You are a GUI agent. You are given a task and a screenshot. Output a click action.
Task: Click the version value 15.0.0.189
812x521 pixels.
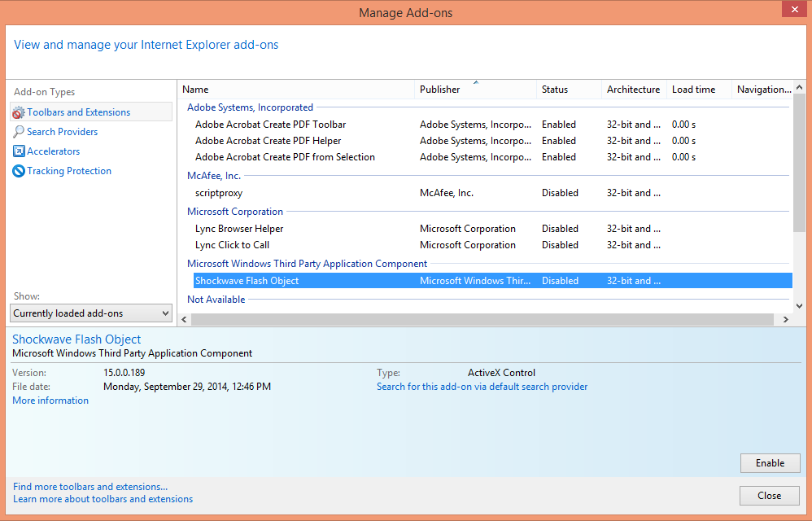[124, 372]
